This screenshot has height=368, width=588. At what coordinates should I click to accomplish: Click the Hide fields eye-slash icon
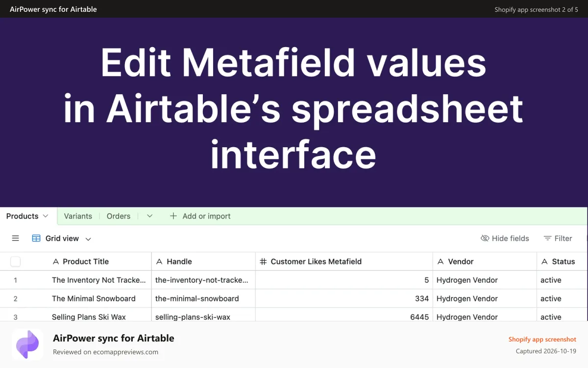[485, 238]
